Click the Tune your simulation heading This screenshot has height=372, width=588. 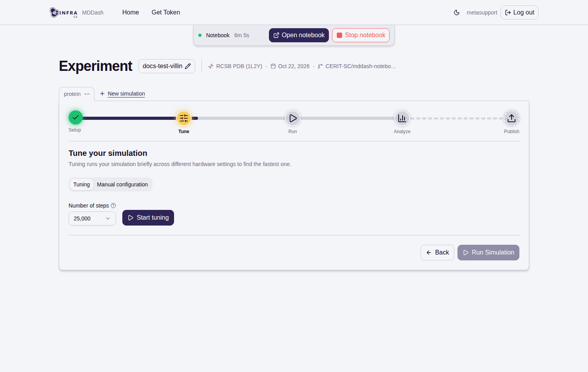click(108, 153)
